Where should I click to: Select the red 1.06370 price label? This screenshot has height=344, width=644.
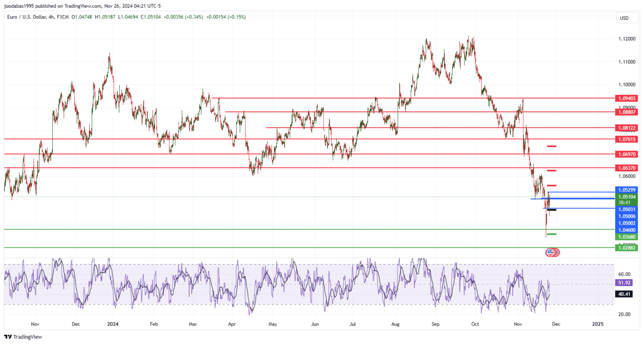pos(627,168)
